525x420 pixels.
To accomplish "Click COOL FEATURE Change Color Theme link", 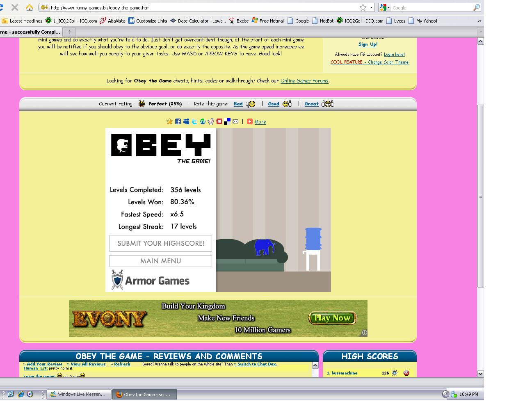I will click(370, 62).
